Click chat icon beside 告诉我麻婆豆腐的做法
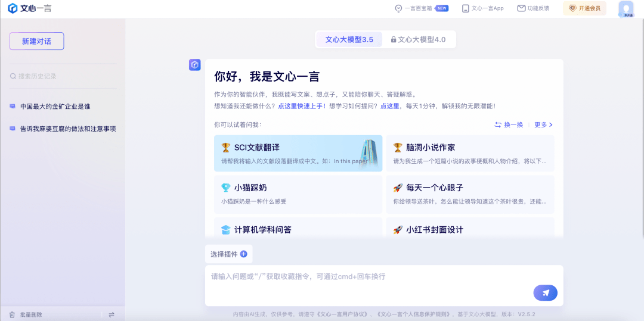 click(x=13, y=129)
